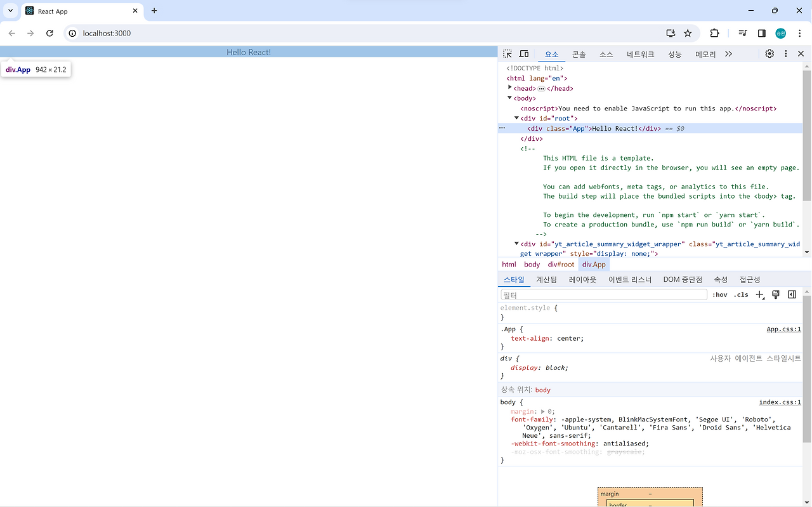Show more DevTools tabs with chevron

coord(728,54)
